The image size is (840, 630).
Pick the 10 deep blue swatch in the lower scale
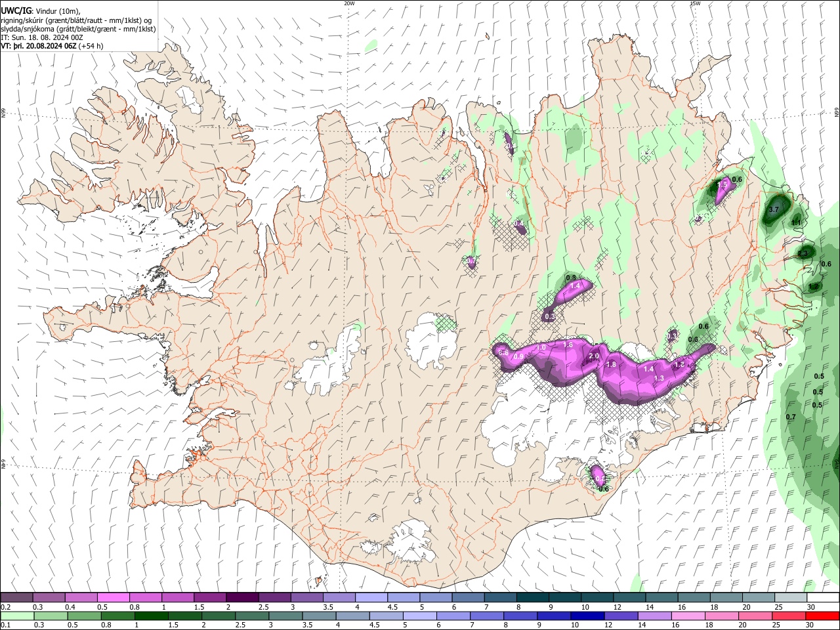(587, 616)
